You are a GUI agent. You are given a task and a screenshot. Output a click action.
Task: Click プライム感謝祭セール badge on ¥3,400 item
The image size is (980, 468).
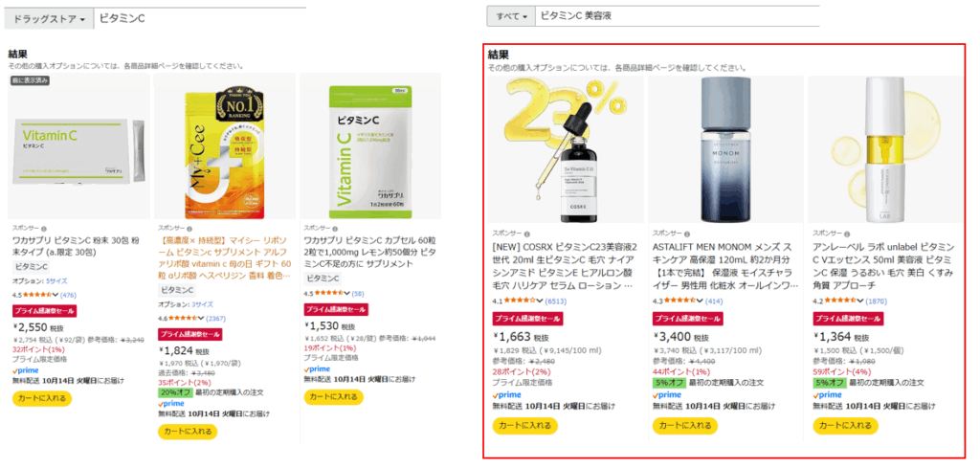(x=685, y=319)
